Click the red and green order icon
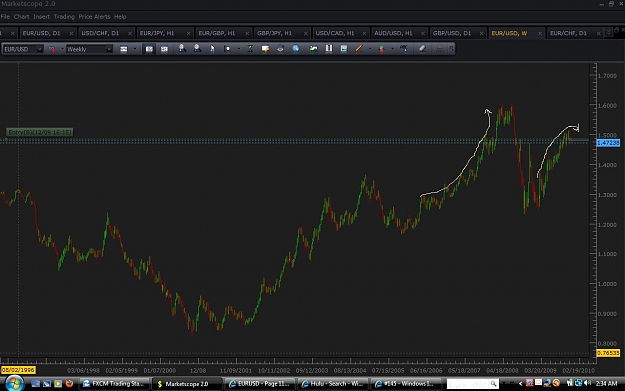Image resolution: width=625 pixels, height=391 pixels. tap(381, 49)
